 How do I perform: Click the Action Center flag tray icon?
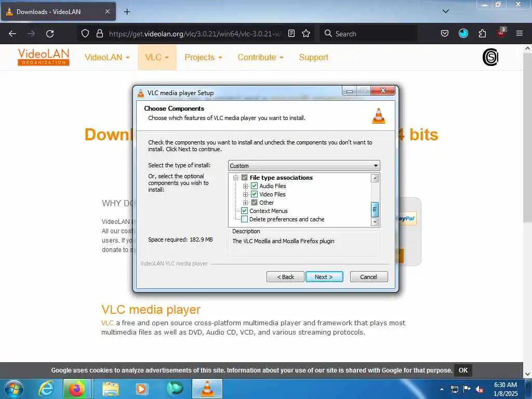click(467, 389)
